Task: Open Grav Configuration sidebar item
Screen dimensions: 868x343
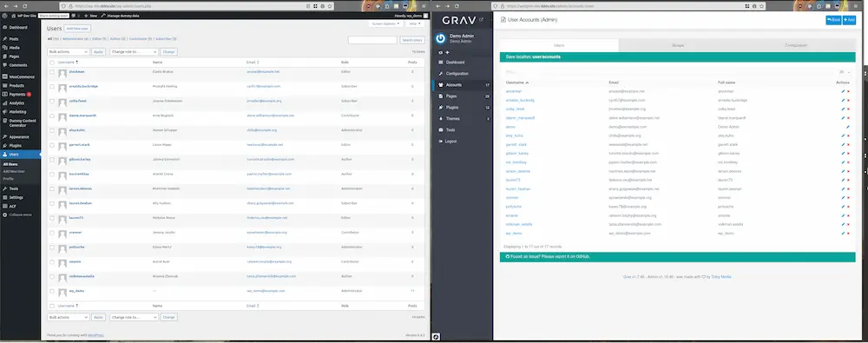Action: pyautogui.click(x=457, y=74)
